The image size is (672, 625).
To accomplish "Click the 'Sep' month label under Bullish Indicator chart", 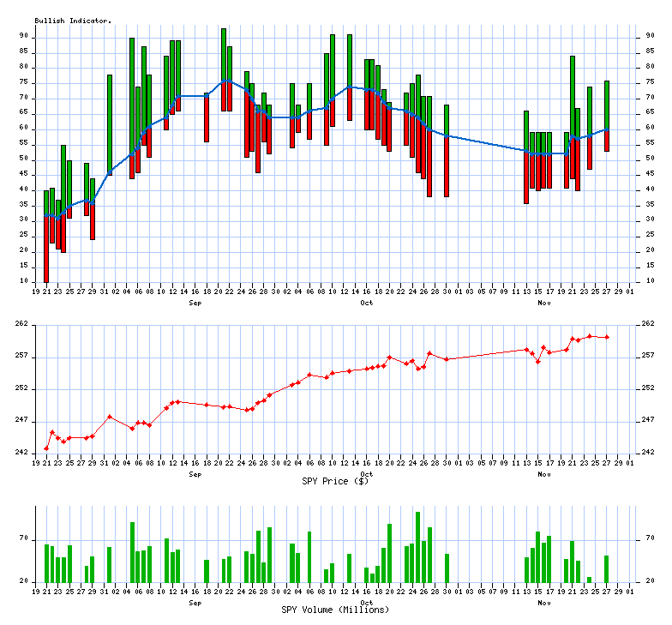I will point(195,303).
